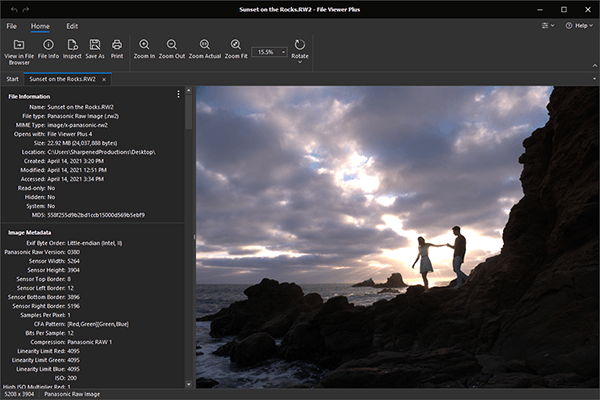The width and height of the screenshot is (600, 400).
Task: Open the zoom percentage dropdown
Action: 284,52
